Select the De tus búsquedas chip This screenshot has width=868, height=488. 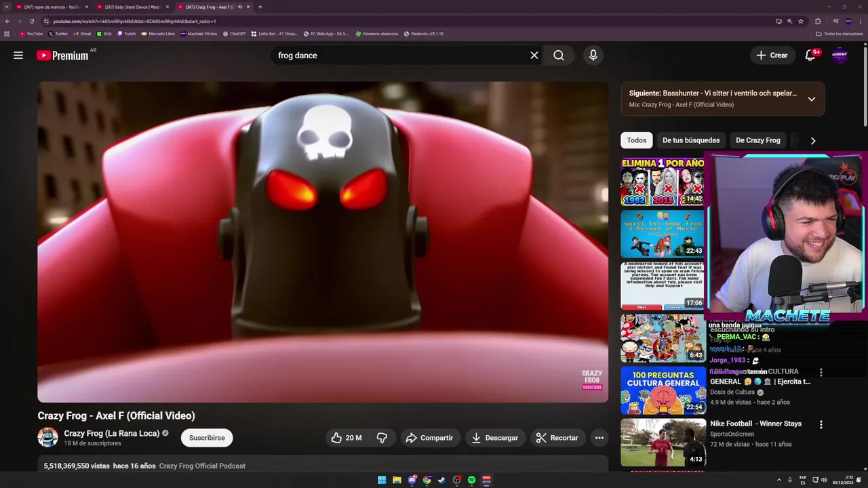pyautogui.click(x=691, y=140)
